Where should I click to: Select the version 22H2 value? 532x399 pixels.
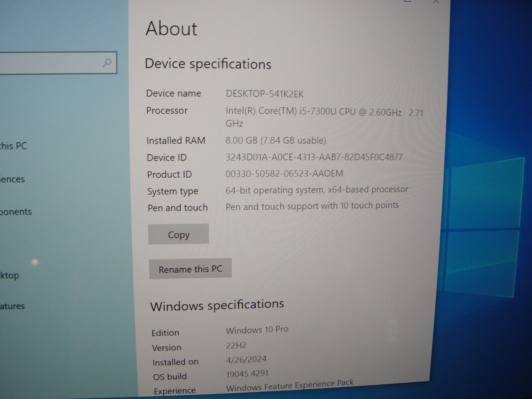click(x=236, y=345)
